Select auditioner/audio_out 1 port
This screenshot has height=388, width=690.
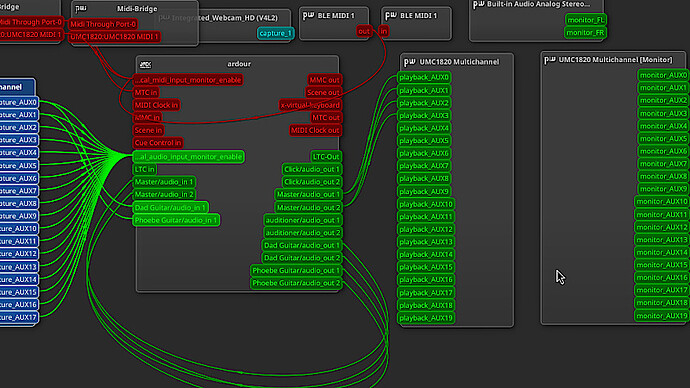coord(303,220)
